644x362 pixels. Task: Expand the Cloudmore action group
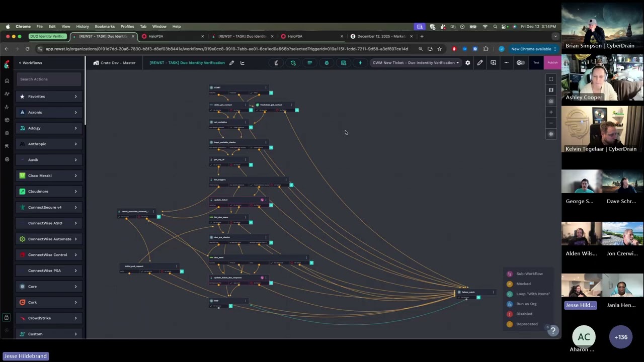tap(49, 192)
